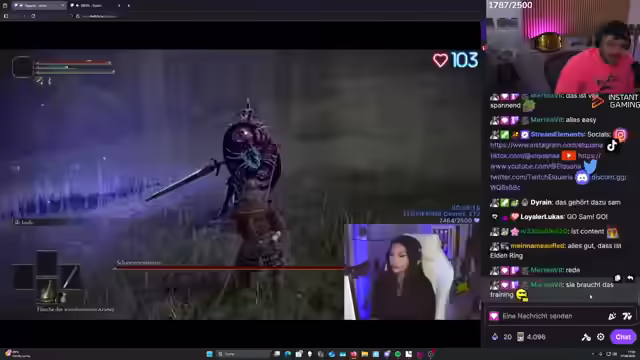Screen dimensions: 640x360
Task: Open Microsoft Edge from taskbar
Action: pos(288,354)
